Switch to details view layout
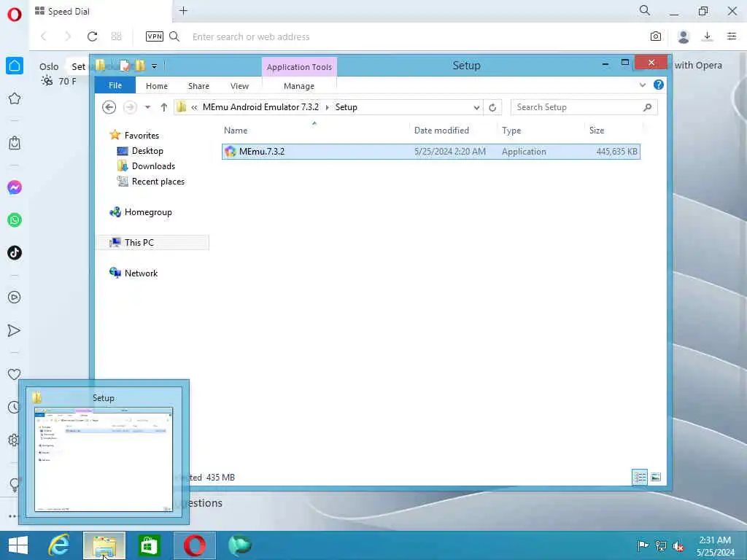Viewport: 747px width, 560px height. (x=640, y=477)
